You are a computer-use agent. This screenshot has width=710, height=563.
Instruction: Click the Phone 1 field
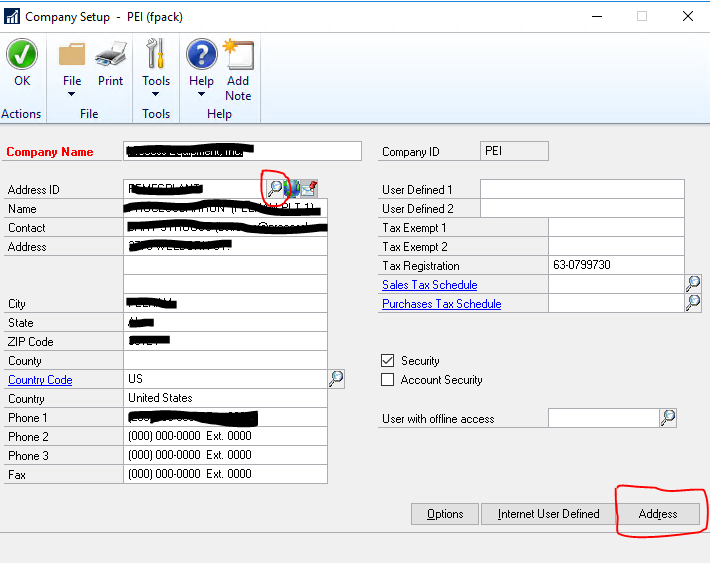click(x=225, y=417)
